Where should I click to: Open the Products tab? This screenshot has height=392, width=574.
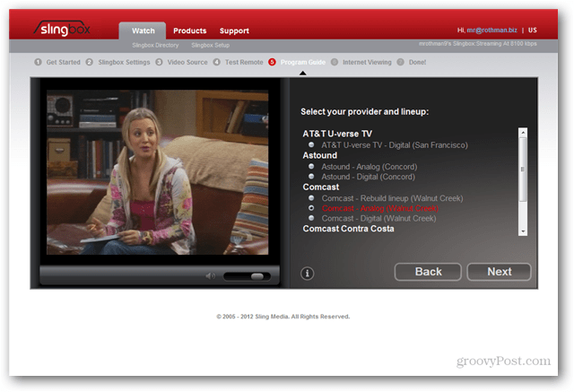(189, 30)
